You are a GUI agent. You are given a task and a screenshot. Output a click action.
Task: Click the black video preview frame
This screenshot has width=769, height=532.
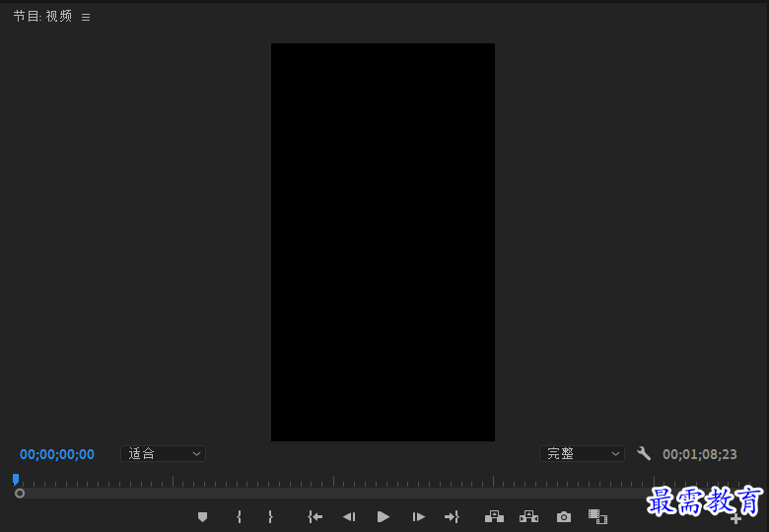click(x=384, y=242)
